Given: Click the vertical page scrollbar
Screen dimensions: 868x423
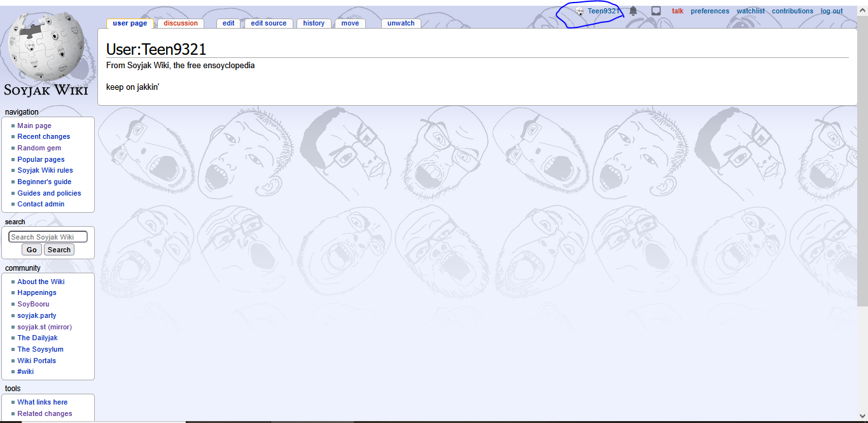Looking at the screenshot, I should (x=862, y=191).
